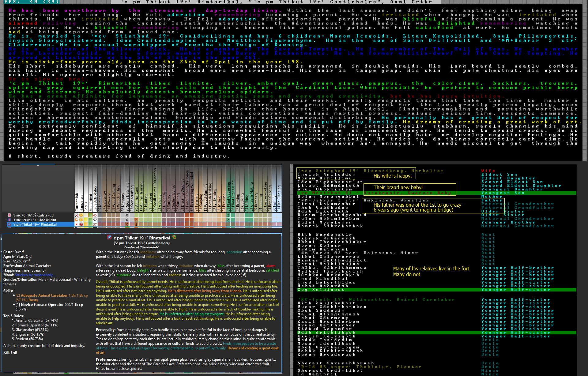
Task: Click the smiley happiness face for Kol Såkzulståkud
Action: pyautogui.click(x=81, y=215)
